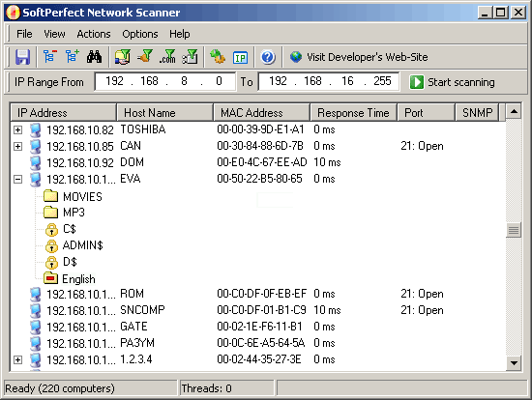Click Visit Developer's Web-Site link
532x400 pixels.
point(368,57)
